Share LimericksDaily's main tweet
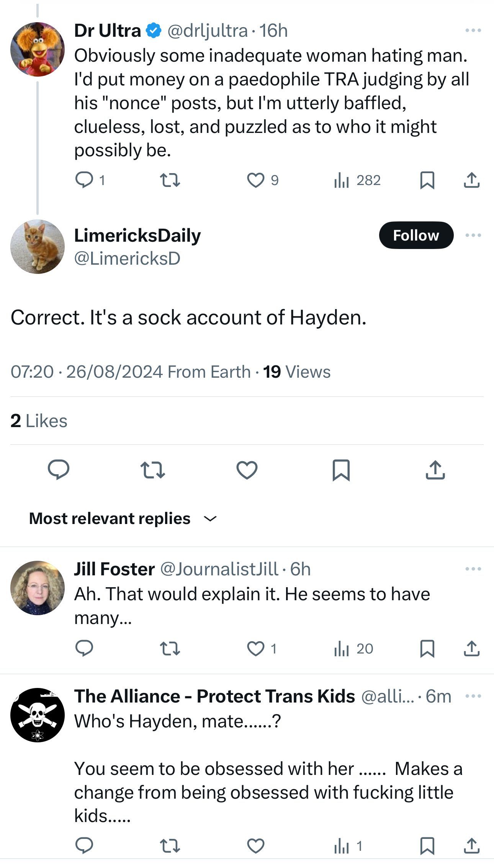 [x=435, y=470]
